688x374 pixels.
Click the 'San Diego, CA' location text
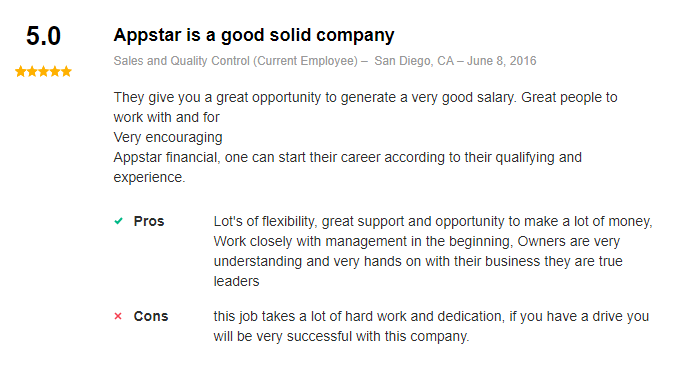click(414, 61)
